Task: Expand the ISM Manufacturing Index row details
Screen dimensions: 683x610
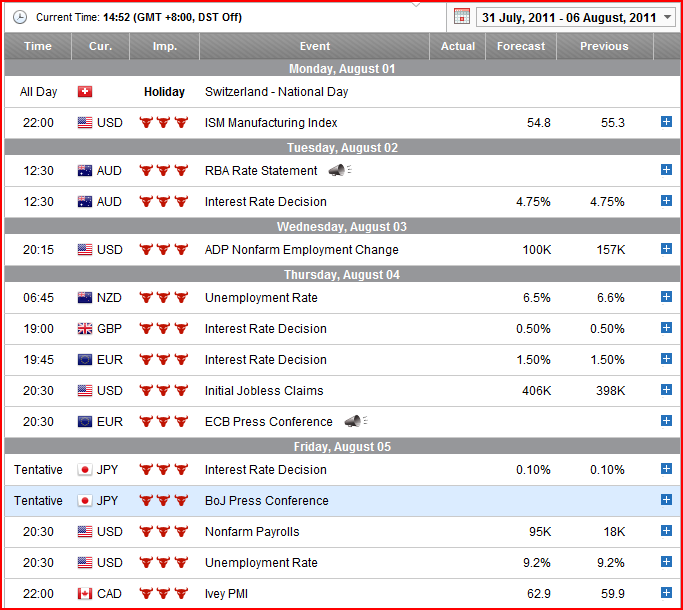Action: pos(666,122)
